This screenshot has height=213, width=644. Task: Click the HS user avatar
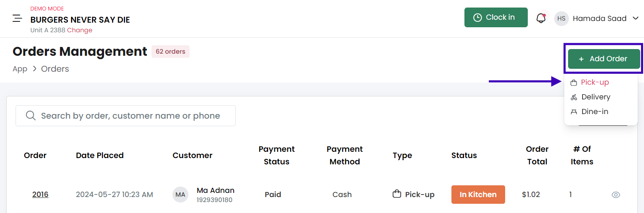click(x=561, y=18)
